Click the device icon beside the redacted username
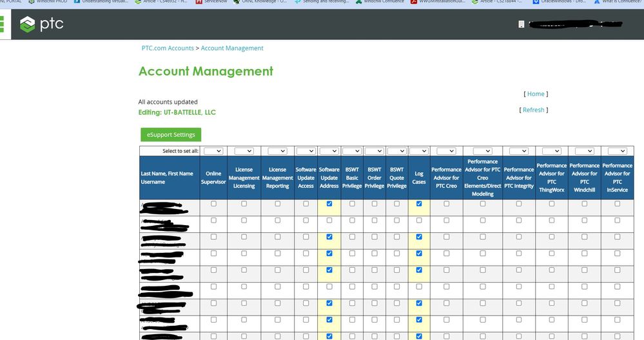The image size is (644, 340). [x=522, y=25]
